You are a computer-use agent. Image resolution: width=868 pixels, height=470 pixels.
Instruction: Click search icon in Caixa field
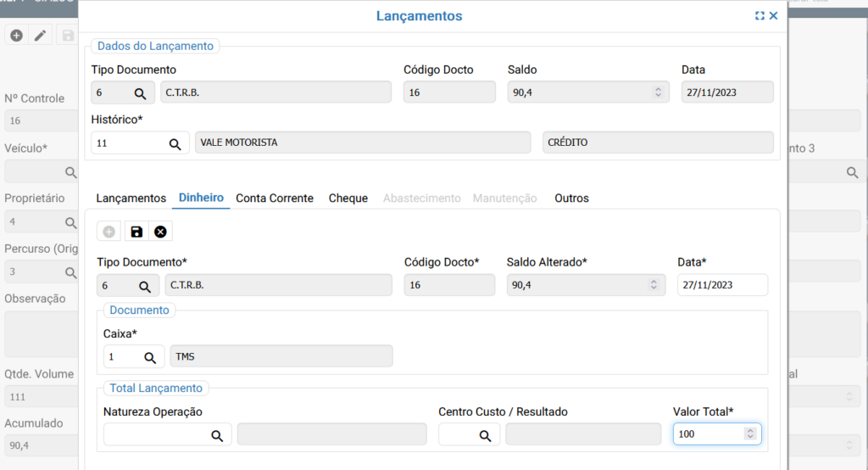tap(150, 357)
